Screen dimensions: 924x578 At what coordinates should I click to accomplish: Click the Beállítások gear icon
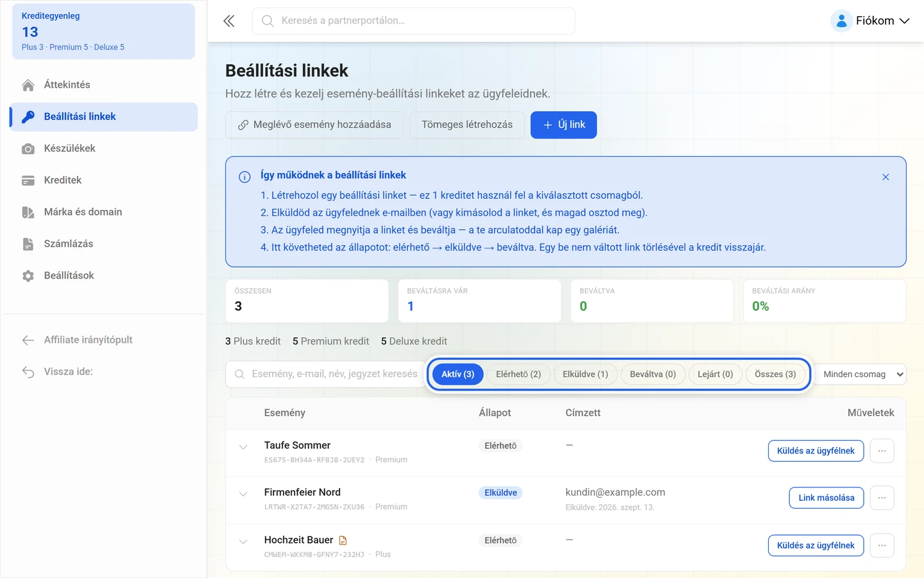point(28,276)
